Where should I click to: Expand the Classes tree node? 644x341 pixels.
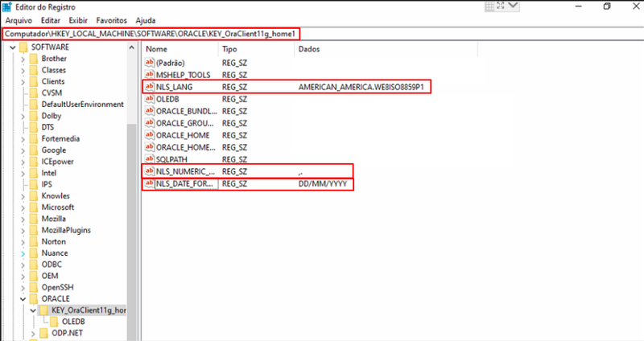23,70
